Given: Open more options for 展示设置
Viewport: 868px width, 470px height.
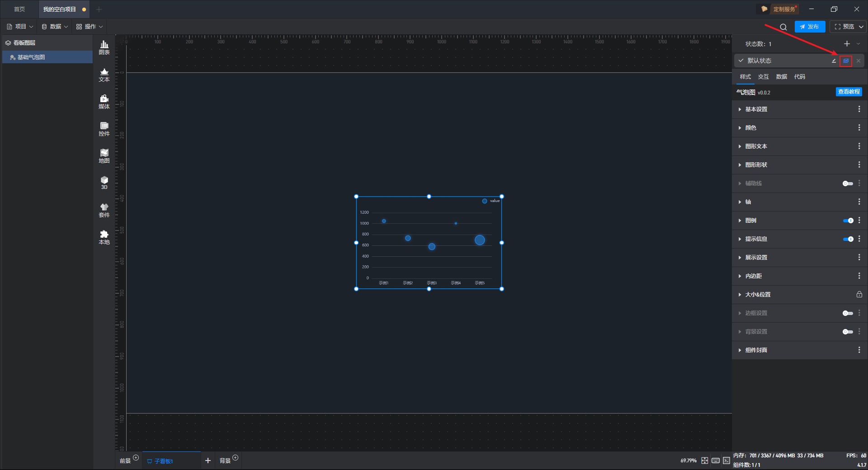Looking at the screenshot, I should pyautogui.click(x=859, y=258).
